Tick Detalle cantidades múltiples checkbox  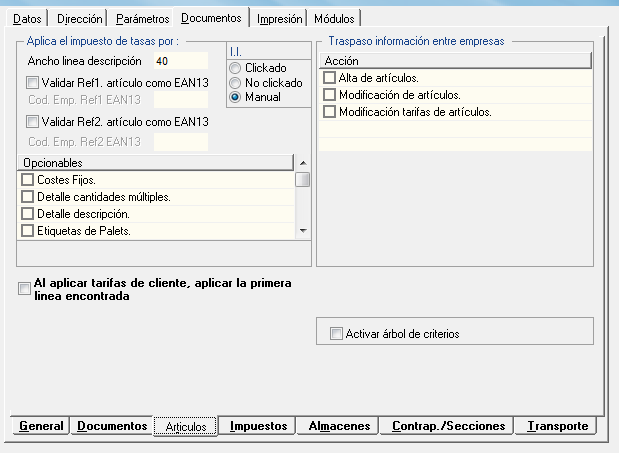28,197
